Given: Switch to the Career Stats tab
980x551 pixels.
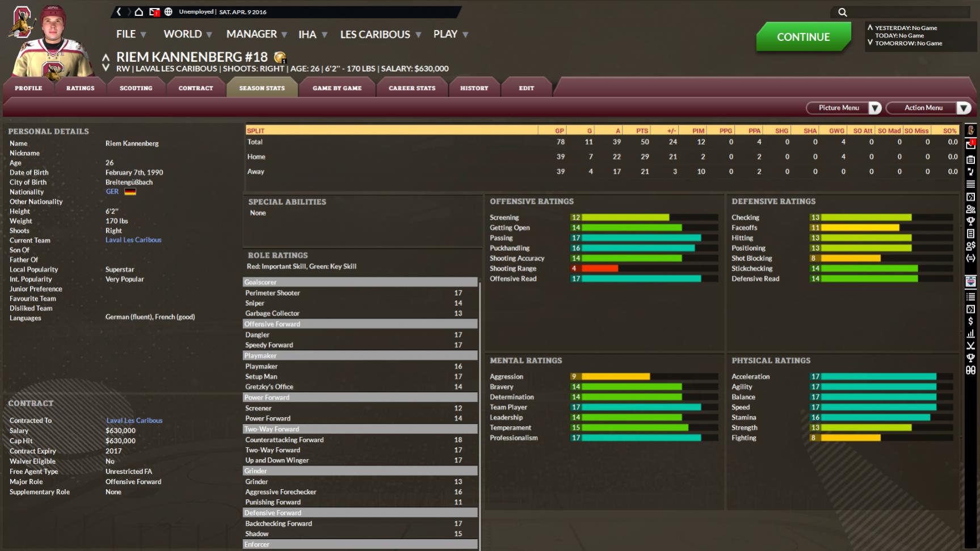Looking at the screenshot, I should [x=412, y=89].
